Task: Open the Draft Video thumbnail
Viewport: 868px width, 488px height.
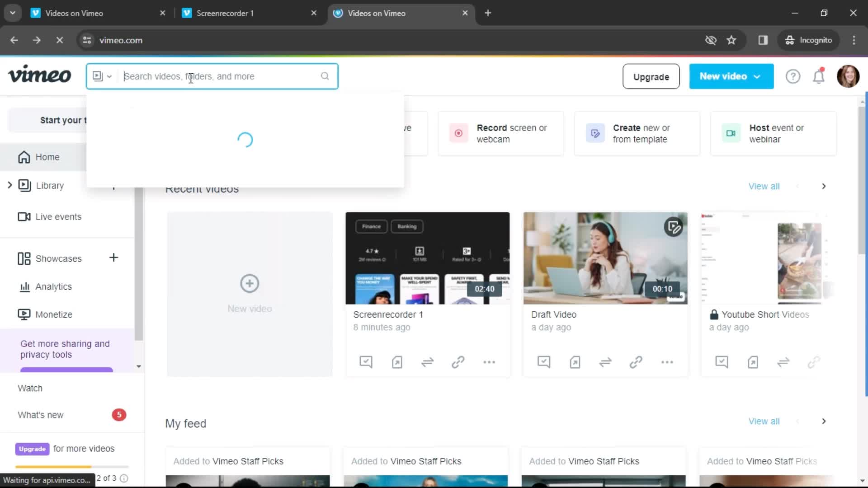Action: (605, 258)
